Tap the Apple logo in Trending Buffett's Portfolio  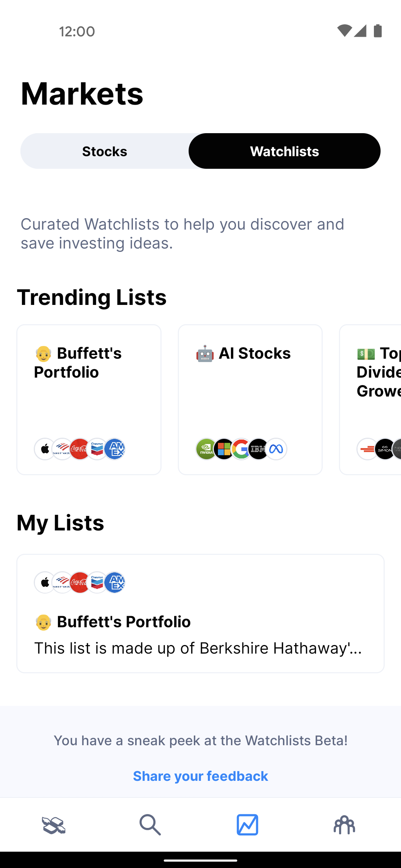point(45,449)
